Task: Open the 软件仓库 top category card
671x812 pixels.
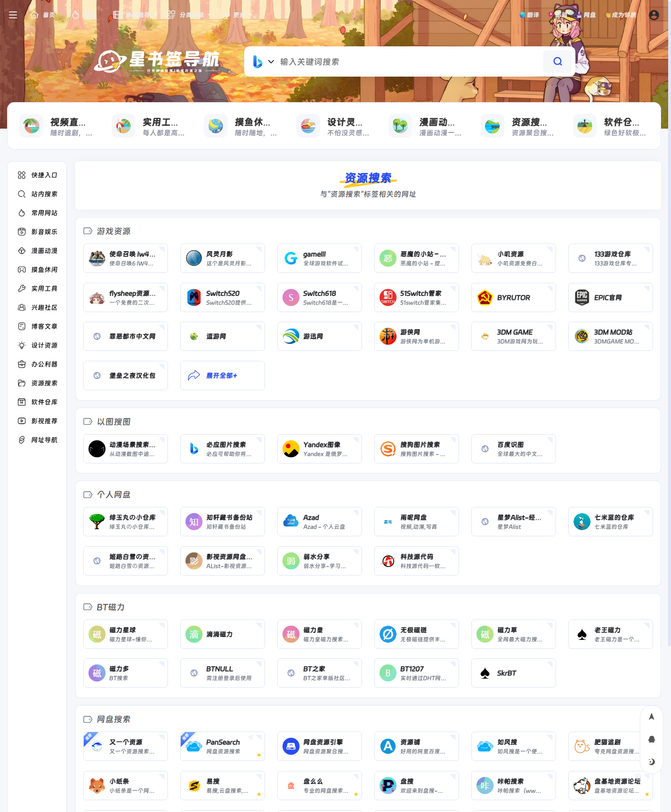Action: point(610,126)
